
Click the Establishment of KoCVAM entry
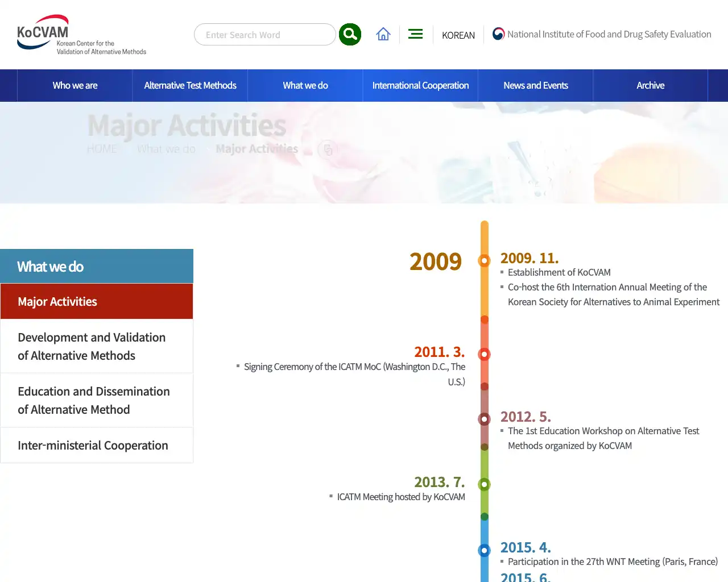pyautogui.click(x=559, y=272)
